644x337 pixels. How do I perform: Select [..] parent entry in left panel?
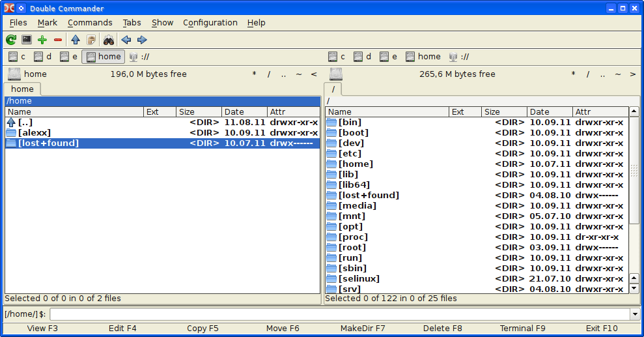click(162, 123)
